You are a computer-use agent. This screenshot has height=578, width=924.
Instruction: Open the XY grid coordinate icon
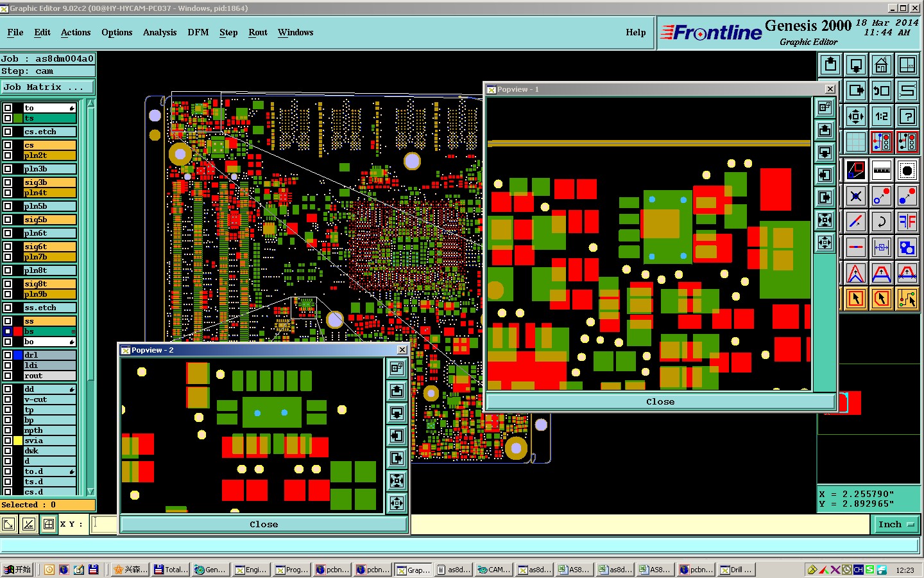point(907,65)
